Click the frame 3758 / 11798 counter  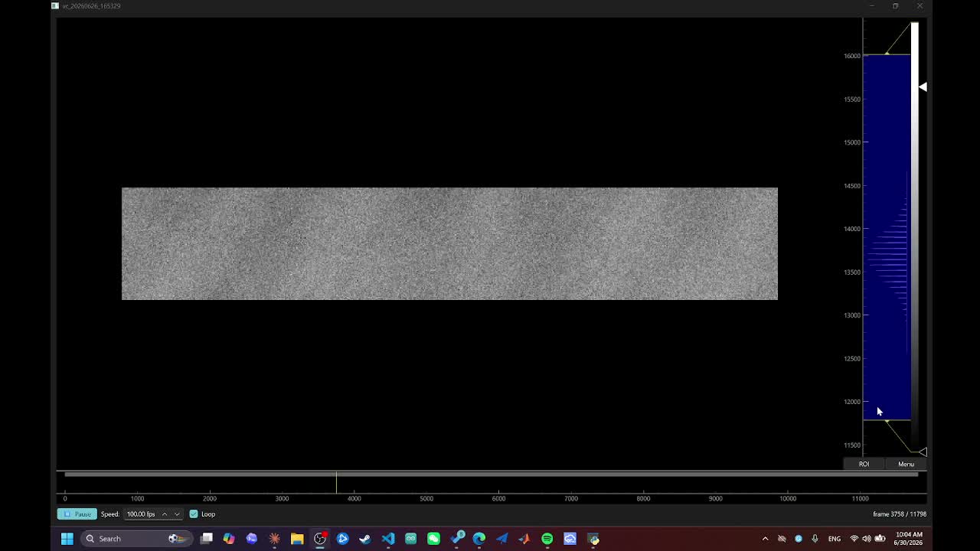coord(900,514)
